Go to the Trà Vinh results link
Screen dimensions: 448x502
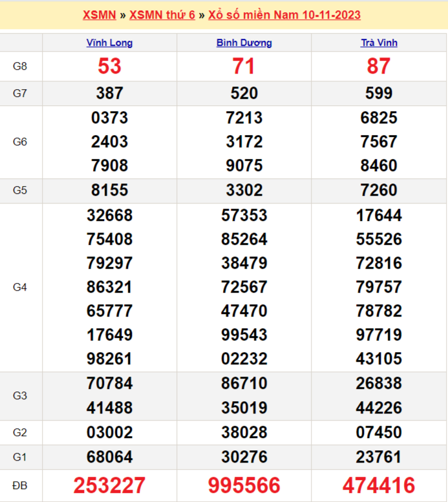pyautogui.click(x=379, y=43)
